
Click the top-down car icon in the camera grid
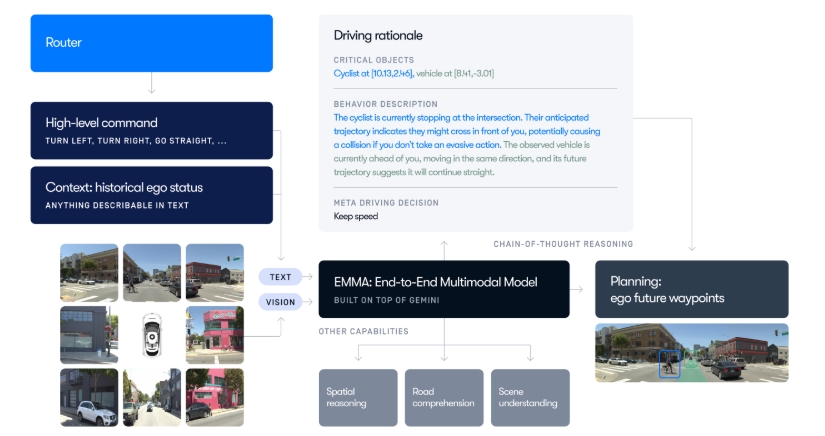(151, 335)
